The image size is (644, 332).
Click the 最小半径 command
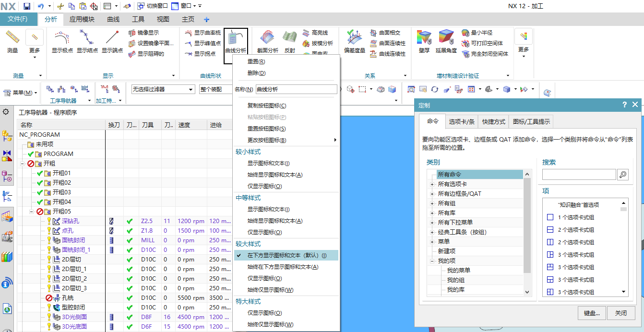coord(477,33)
